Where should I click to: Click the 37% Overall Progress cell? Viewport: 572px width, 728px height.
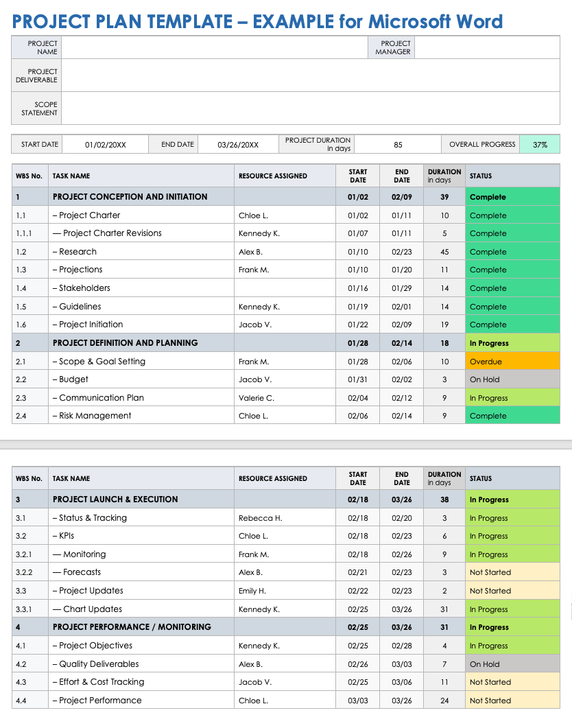pyautogui.click(x=540, y=145)
